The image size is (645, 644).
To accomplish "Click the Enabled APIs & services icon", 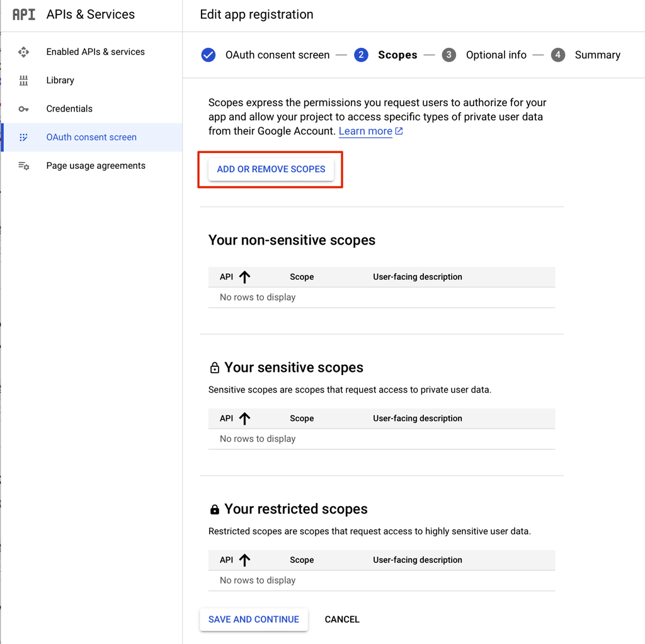I will pyautogui.click(x=23, y=52).
